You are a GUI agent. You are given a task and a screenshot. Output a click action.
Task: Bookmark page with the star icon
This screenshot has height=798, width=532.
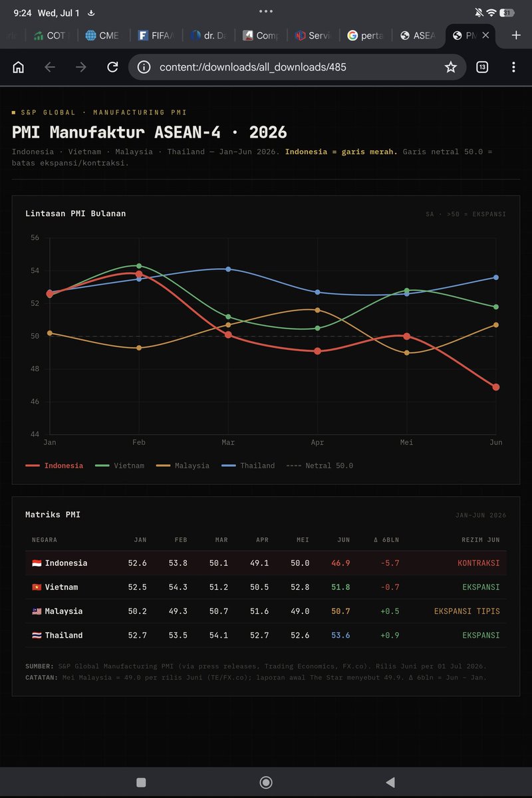click(451, 67)
